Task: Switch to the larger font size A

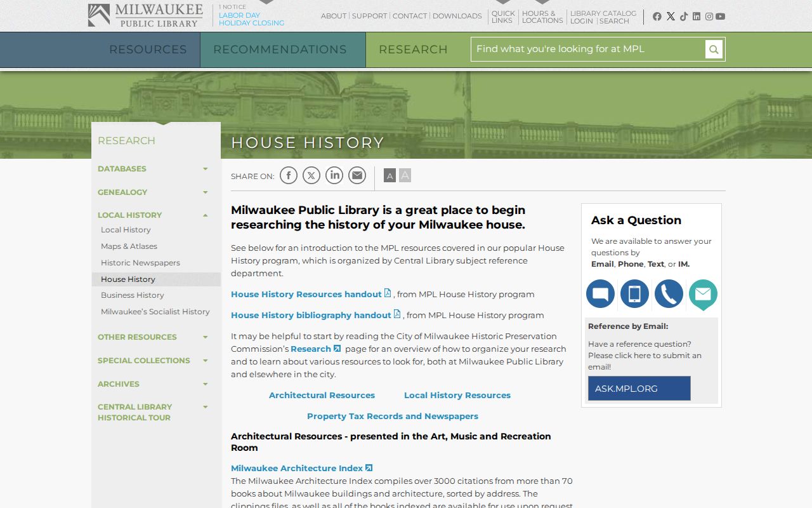Action: pos(405,175)
